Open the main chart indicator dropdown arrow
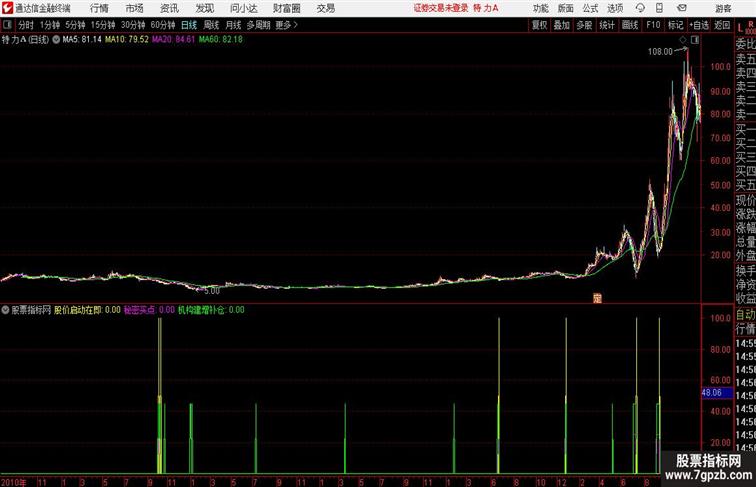The width and height of the screenshot is (756, 487). click(56, 40)
